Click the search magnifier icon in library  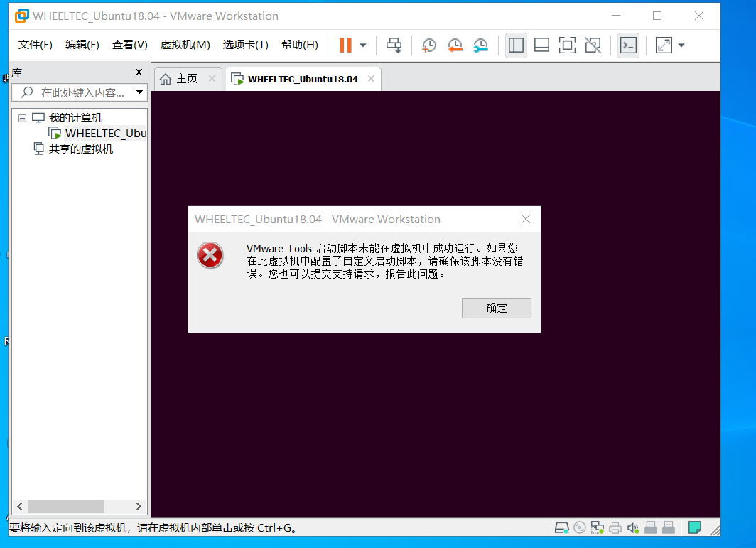point(27,92)
